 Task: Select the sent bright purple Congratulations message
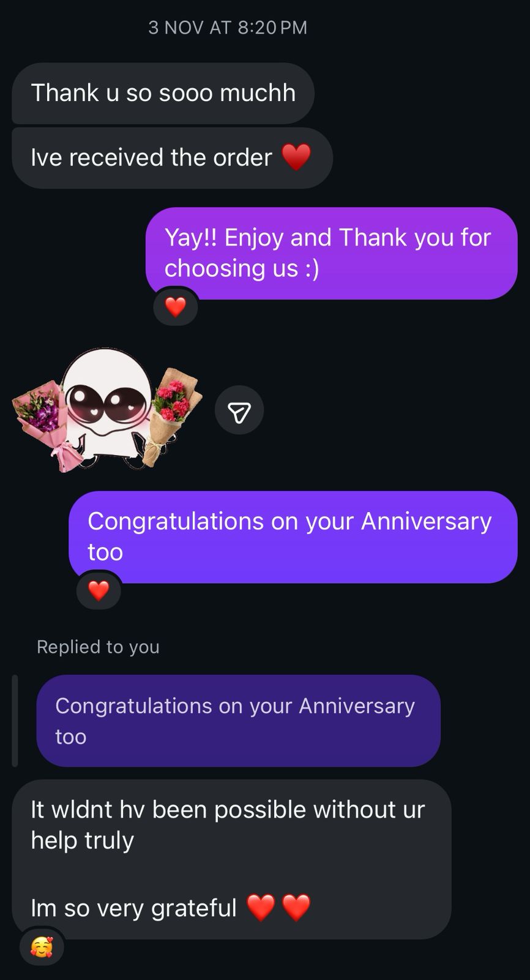293,537
